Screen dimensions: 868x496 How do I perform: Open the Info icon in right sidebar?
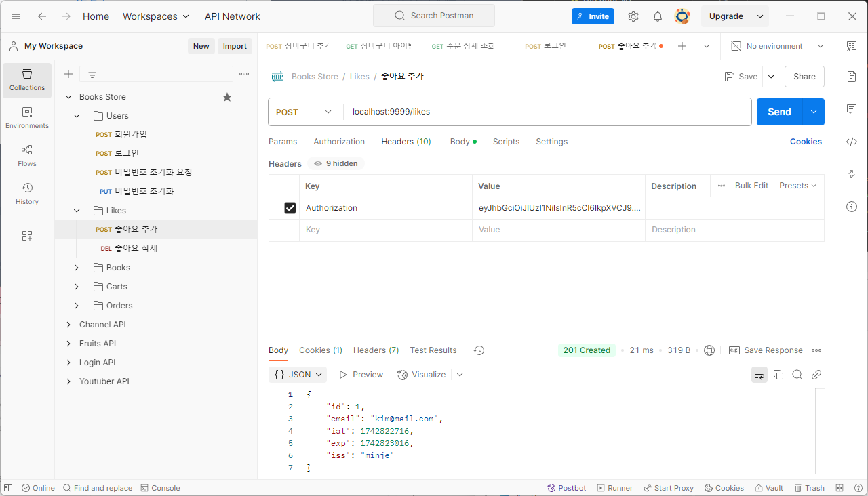coord(852,207)
